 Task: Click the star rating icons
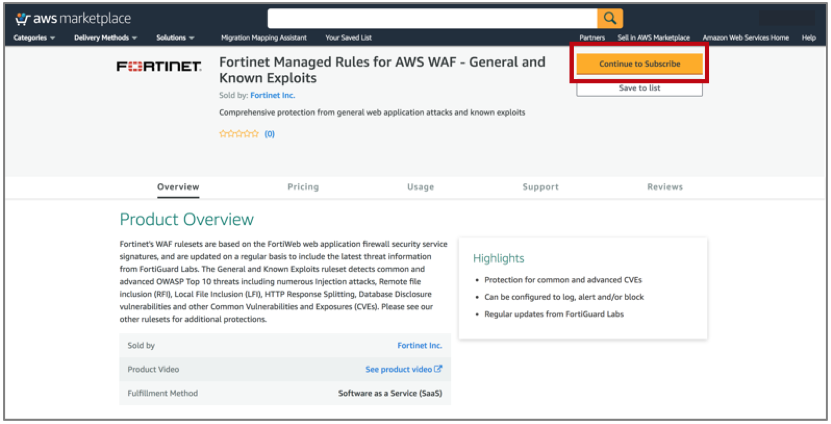click(239, 133)
